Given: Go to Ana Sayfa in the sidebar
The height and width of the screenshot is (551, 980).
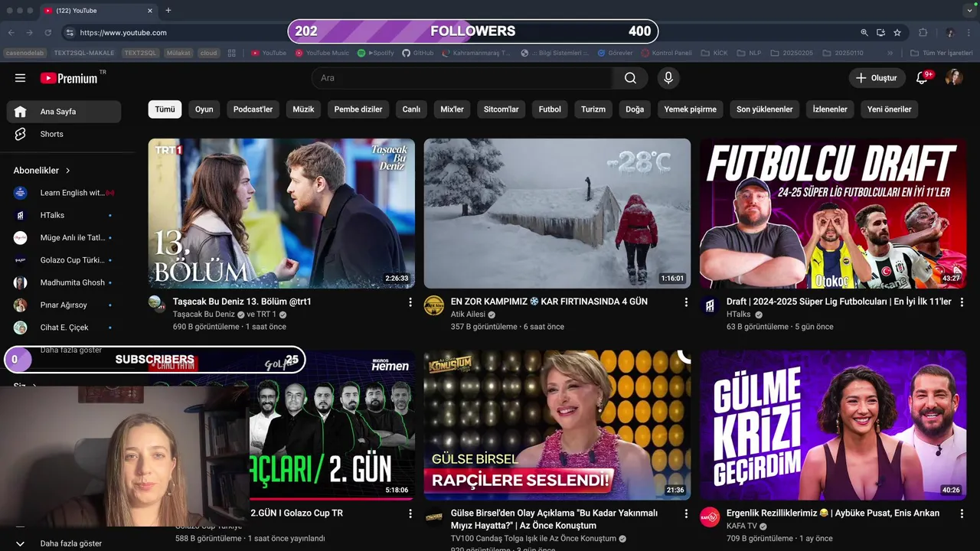Looking at the screenshot, I should pos(64,112).
